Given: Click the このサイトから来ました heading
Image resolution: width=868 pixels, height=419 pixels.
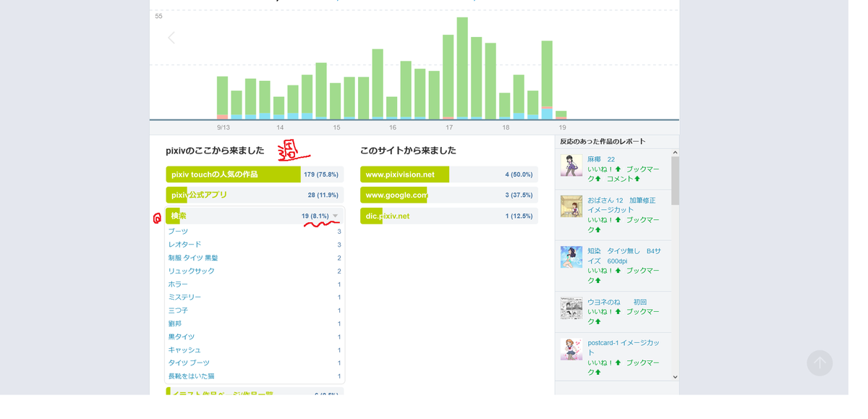Looking at the screenshot, I should coord(408,151).
